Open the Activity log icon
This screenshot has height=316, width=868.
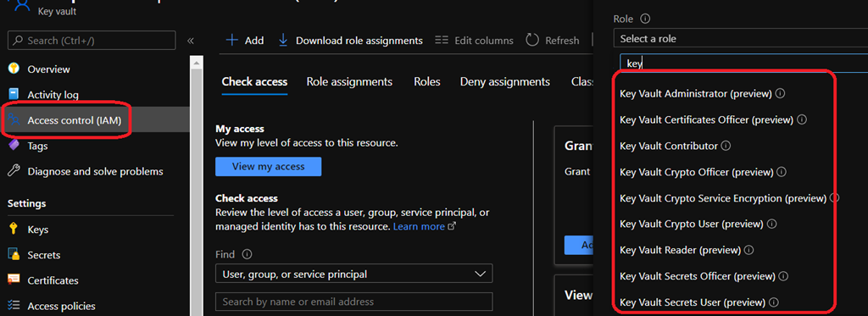point(14,95)
